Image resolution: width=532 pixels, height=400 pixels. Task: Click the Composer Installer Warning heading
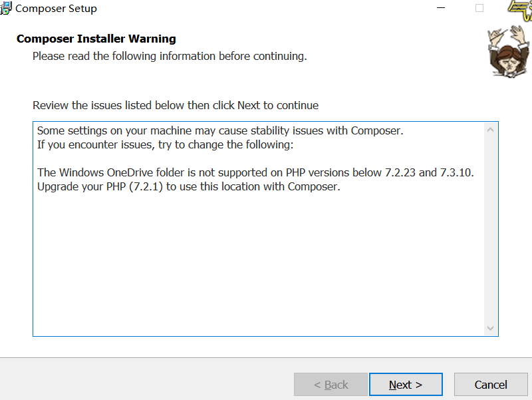point(96,39)
